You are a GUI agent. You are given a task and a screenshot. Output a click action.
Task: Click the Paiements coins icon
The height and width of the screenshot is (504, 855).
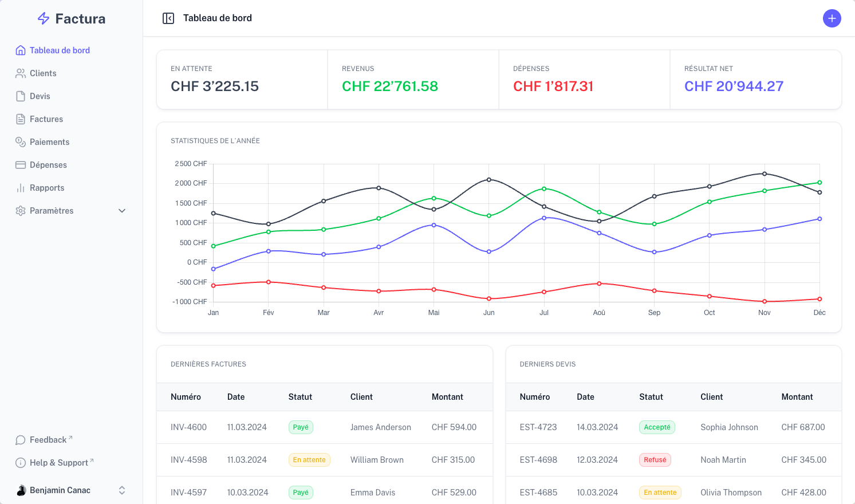point(21,142)
